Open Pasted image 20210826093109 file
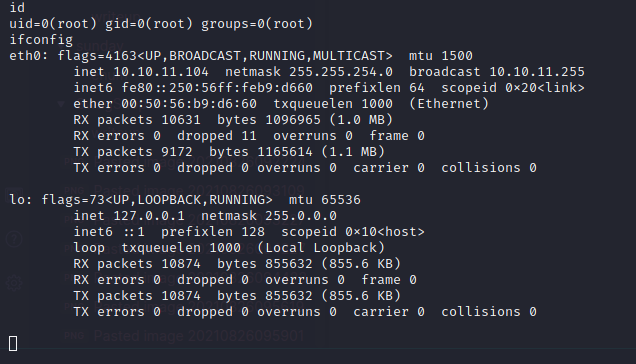Image resolution: width=636 pixels, height=364 pixels. click(199, 190)
